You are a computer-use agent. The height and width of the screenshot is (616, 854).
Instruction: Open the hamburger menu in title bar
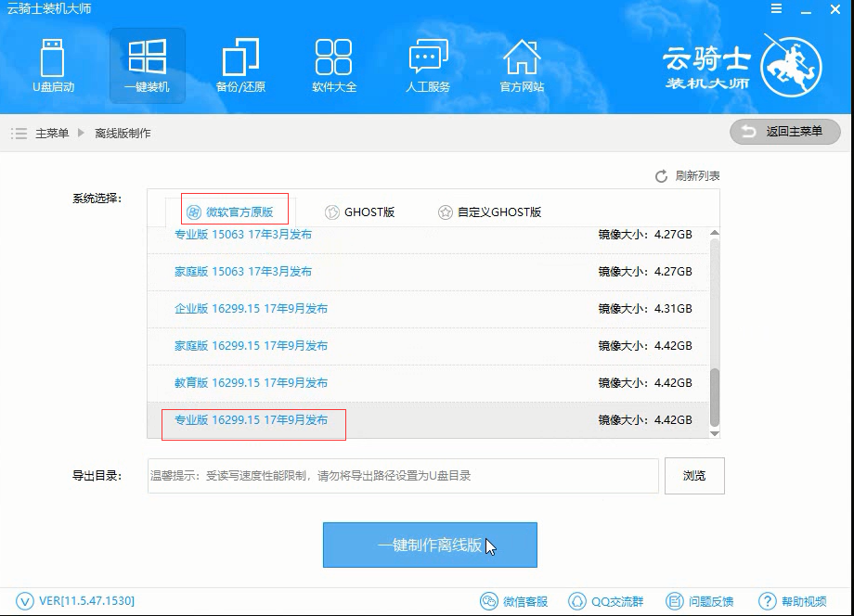776,8
